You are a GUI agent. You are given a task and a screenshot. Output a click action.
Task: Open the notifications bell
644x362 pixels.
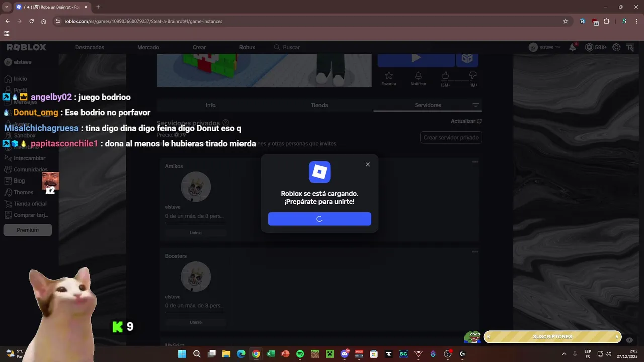pyautogui.click(x=573, y=47)
